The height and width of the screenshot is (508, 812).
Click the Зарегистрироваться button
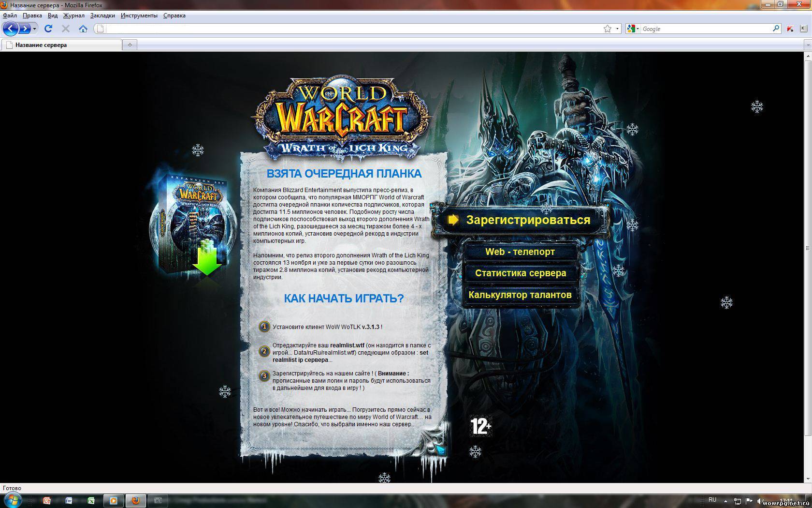tap(520, 220)
